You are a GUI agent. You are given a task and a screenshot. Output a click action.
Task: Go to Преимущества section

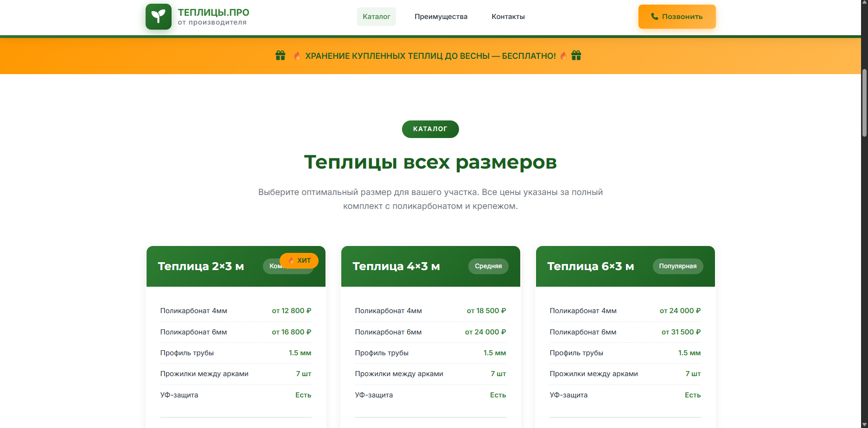click(x=441, y=17)
